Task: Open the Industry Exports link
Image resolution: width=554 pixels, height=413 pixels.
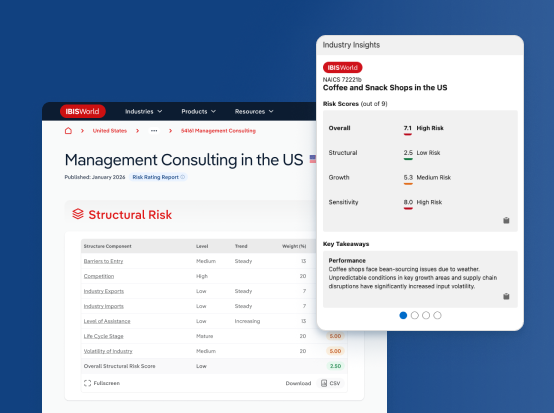Action: point(104,291)
